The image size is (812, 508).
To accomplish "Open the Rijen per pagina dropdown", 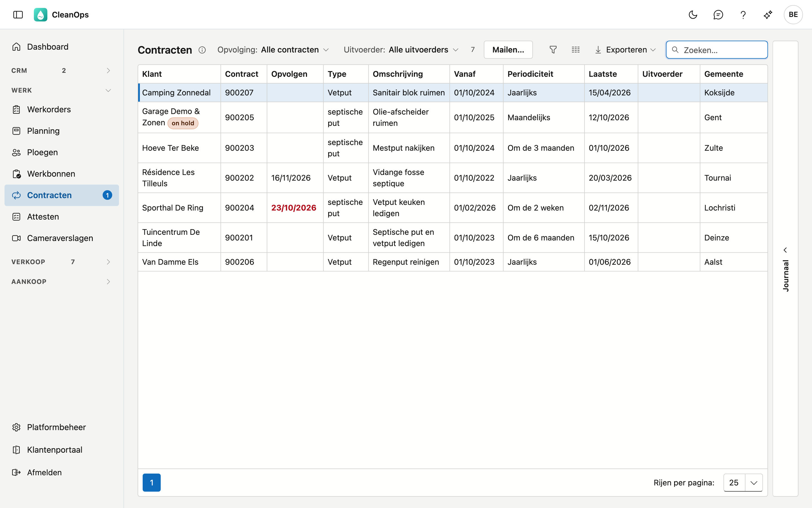I will (743, 483).
